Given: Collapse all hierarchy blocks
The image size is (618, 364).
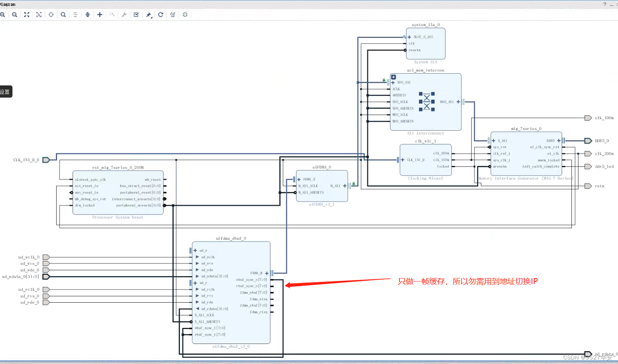Looking at the screenshot, I should [x=75, y=15].
